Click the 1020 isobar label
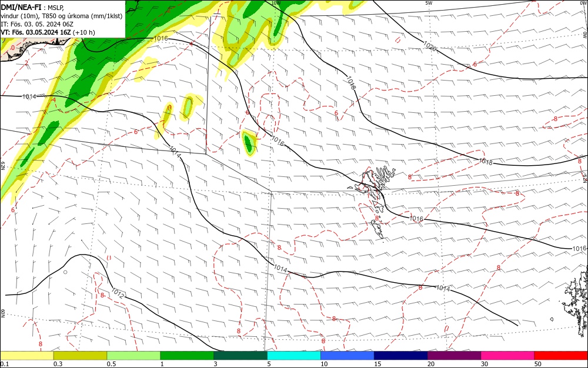Image resolution: width=588 pixels, height=368 pixels. (430, 46)
